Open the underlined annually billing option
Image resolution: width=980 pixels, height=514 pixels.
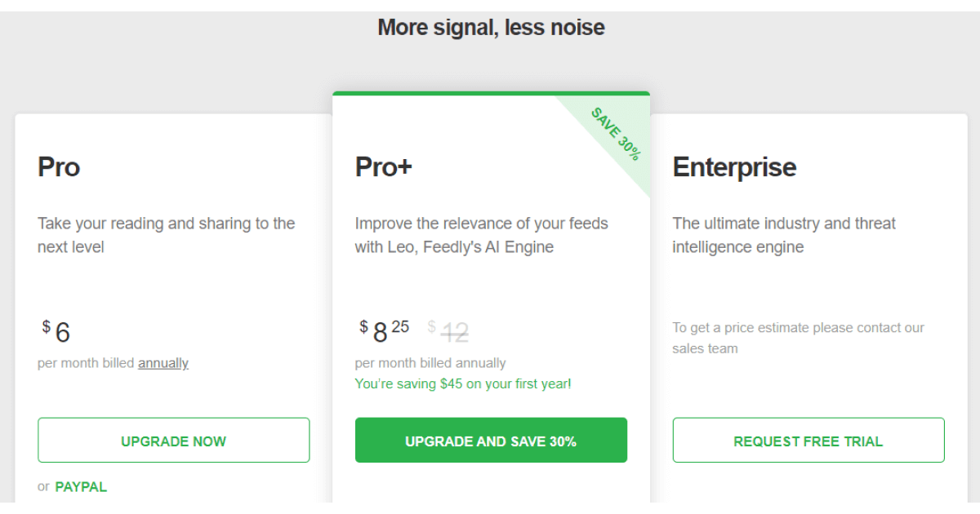pos(163,363)
